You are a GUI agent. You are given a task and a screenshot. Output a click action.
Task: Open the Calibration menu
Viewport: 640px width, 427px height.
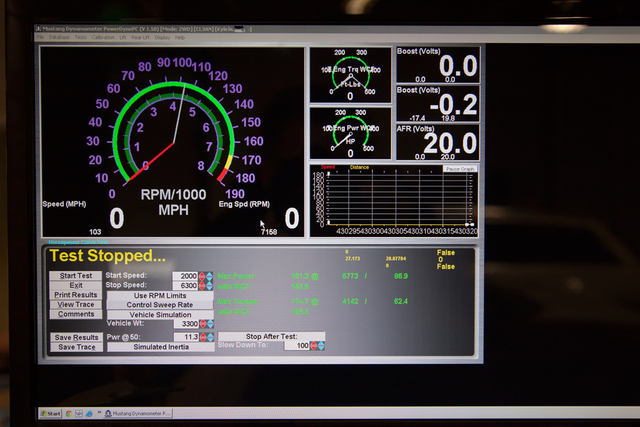(x=103, y=37)
